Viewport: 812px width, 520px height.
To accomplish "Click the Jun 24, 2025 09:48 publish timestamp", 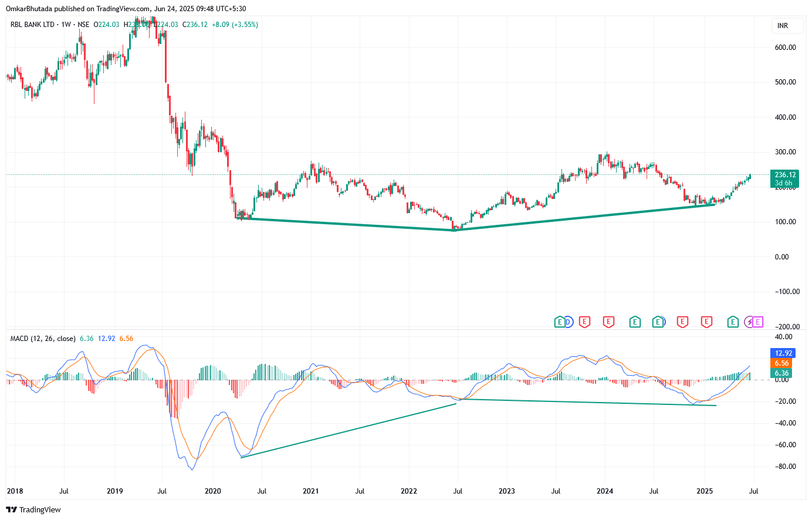I will 184,9.
